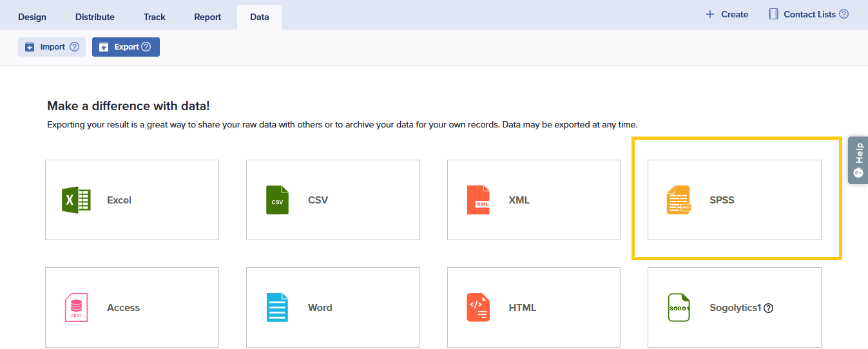The image size is (868, 349).
Task: Click Create in the top bar
Action: click(727, 14)
